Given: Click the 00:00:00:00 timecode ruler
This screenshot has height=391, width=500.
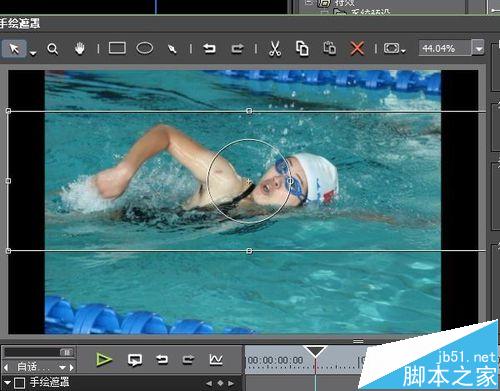Looking at the screenshot, I should point(276,360).
